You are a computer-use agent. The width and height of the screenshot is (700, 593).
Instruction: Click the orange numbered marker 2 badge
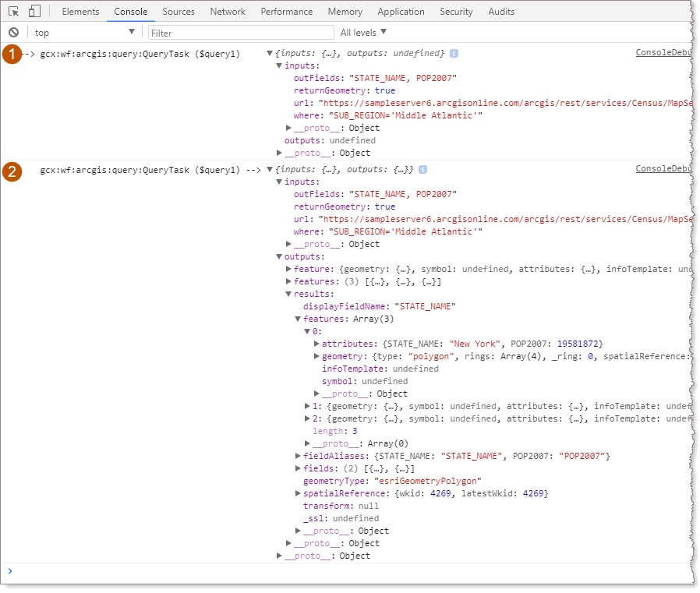(11, 171)
